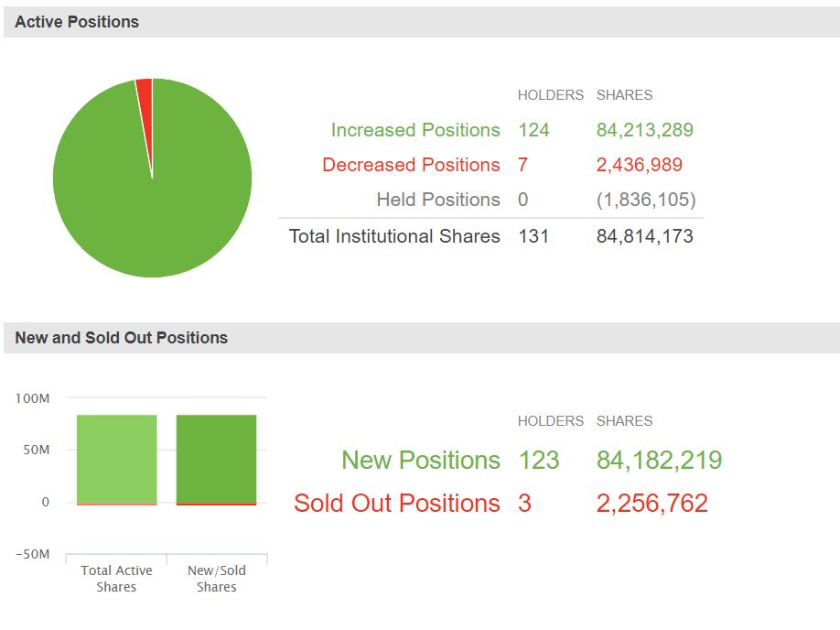
Task: Click the 2,256,762 sold out shares
Action: click(652, 503)
